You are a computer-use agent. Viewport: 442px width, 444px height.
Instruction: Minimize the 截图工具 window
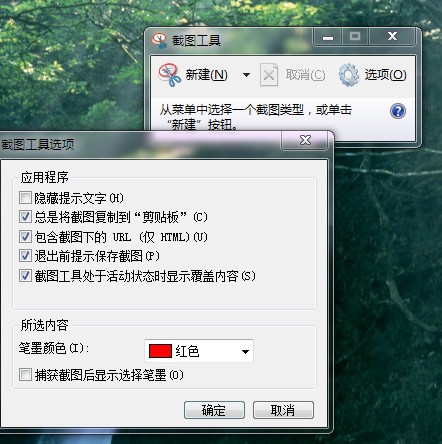coord(328,37)
